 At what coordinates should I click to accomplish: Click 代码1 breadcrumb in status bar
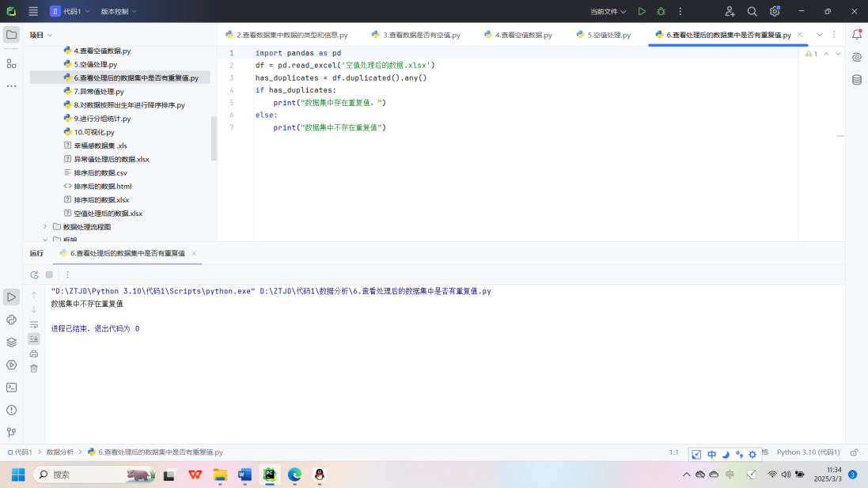20,452
